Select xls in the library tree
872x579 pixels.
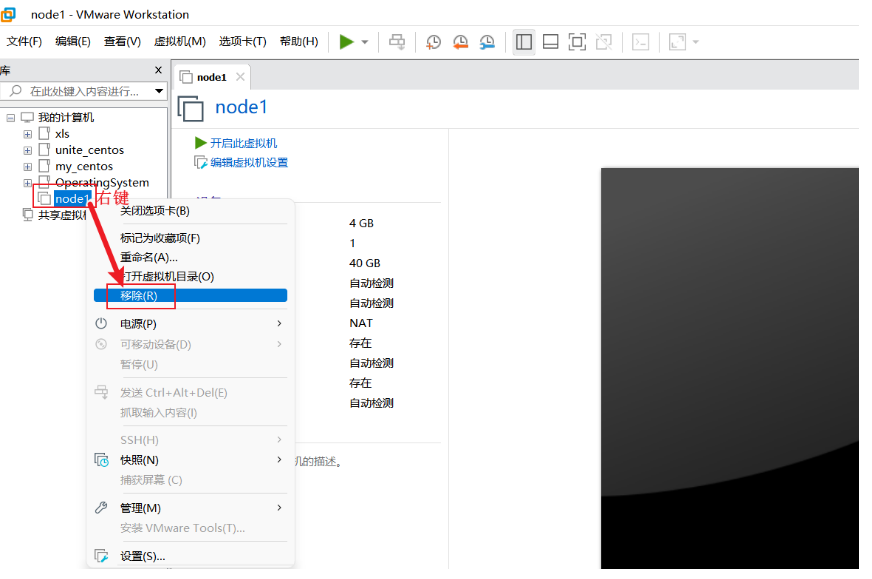(x=62, y=134)
